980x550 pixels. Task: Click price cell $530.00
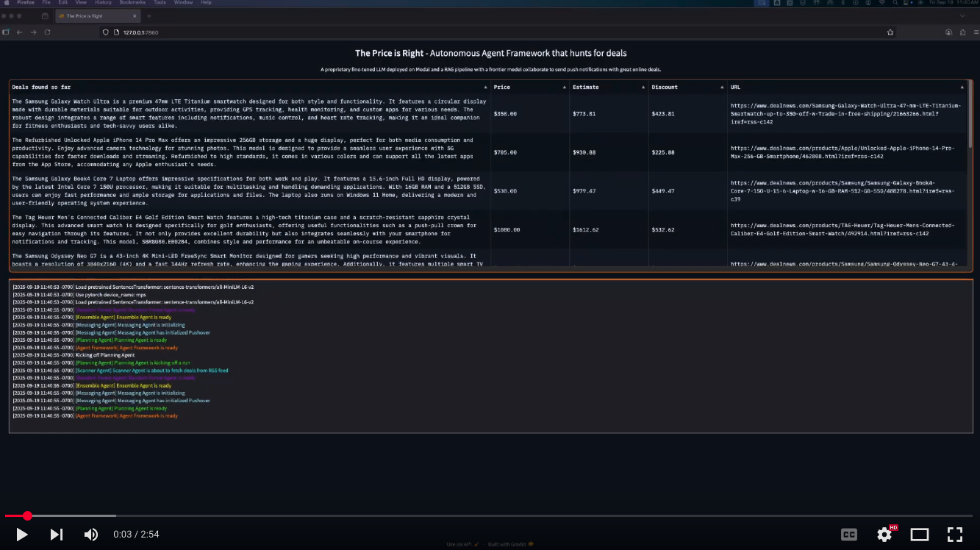click(x=506, y=191)
